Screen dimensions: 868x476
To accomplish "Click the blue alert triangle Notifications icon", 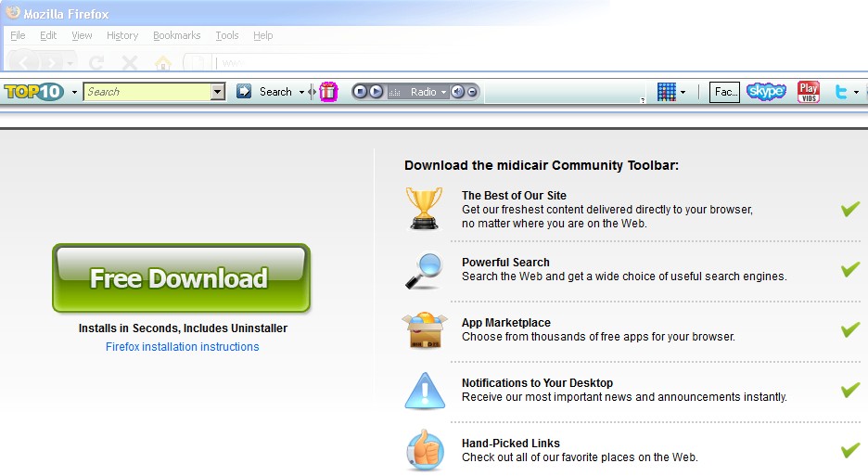I will click(425, 391).
